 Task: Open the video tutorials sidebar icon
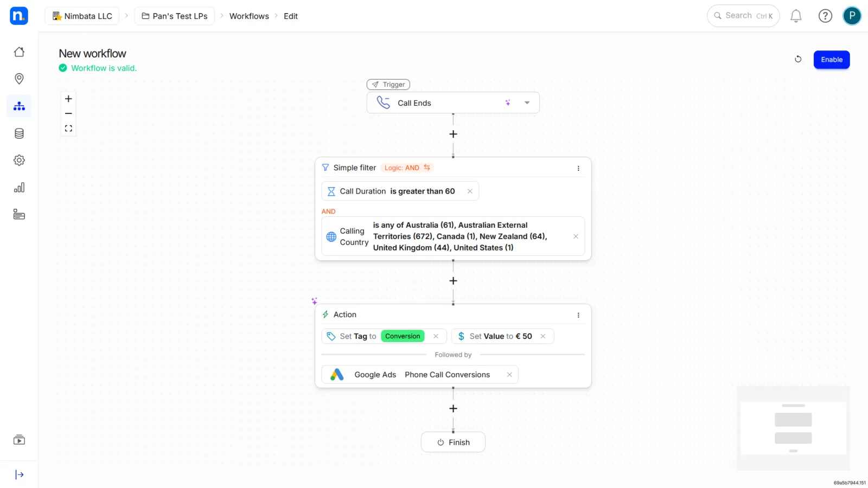19,440
